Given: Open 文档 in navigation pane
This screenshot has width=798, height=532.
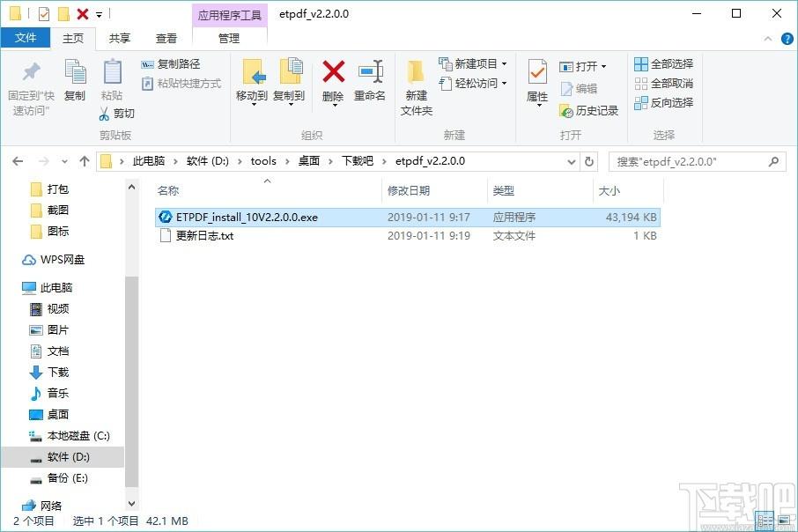Looking at the screenshot, I should tap(49, 351).
